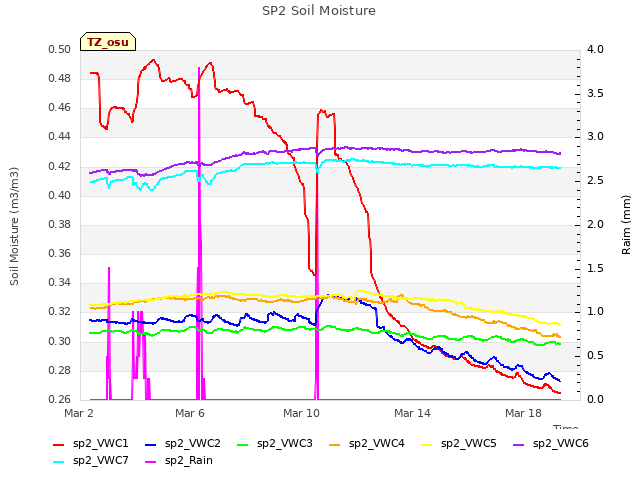Click the Mar 18 x-axis tick label
640x480 pixels.
click(523, 413)
